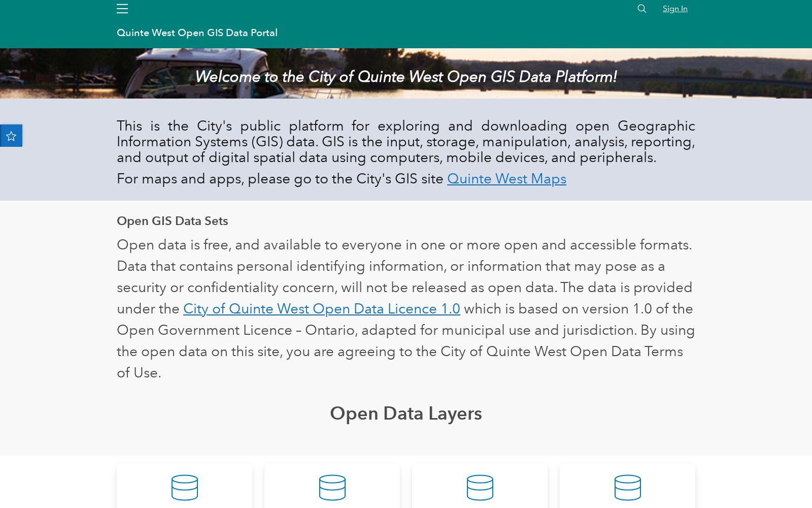812x508 pixels.
Task: Select the fourth database layer card icon
Action: click(x=628, y=488)
